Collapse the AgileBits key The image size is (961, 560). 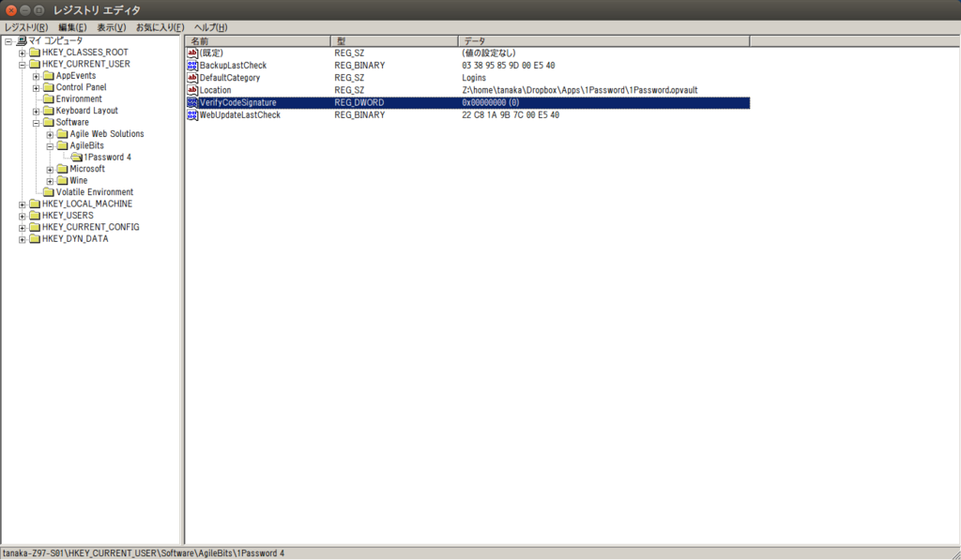(x=51, y=146)
